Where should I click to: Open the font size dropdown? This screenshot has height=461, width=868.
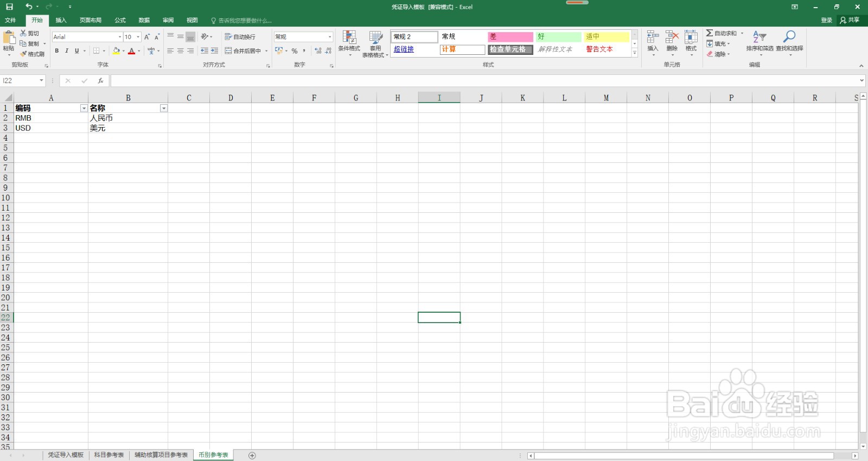click(138, 37)
